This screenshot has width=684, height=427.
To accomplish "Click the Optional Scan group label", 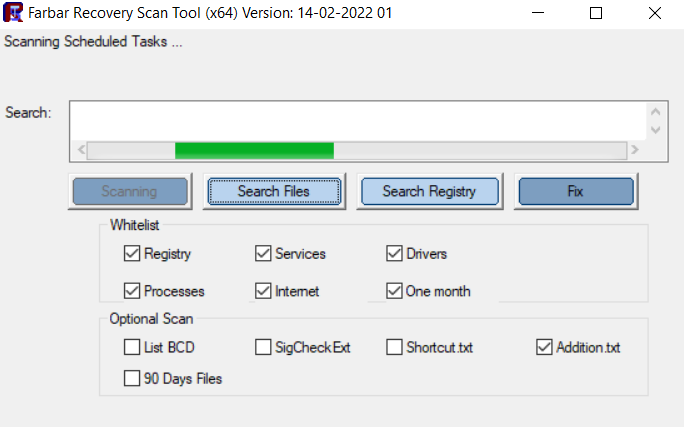I will [151, 319].
